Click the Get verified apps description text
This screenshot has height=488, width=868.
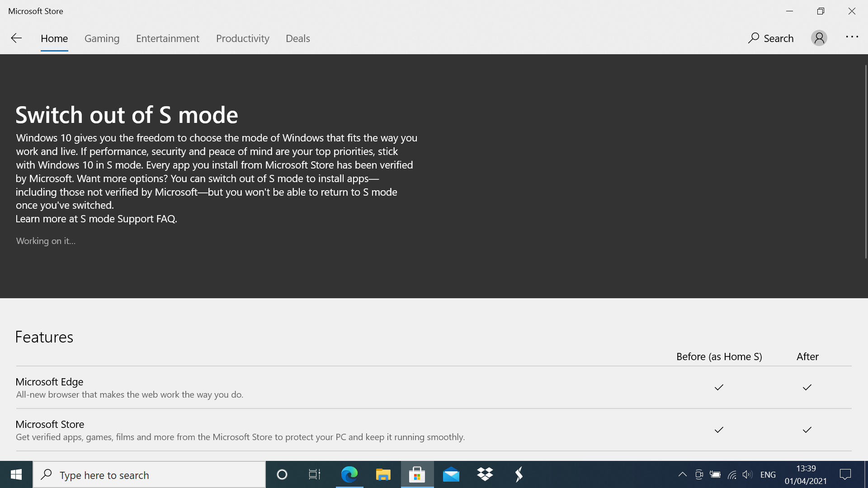[241, 437]
